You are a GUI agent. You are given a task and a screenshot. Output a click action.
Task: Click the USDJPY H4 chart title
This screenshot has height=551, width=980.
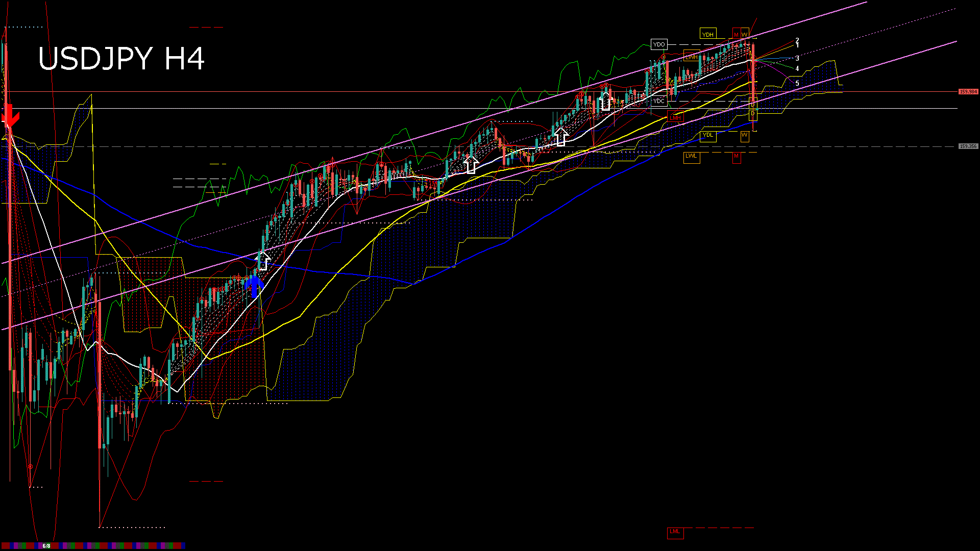121,59
